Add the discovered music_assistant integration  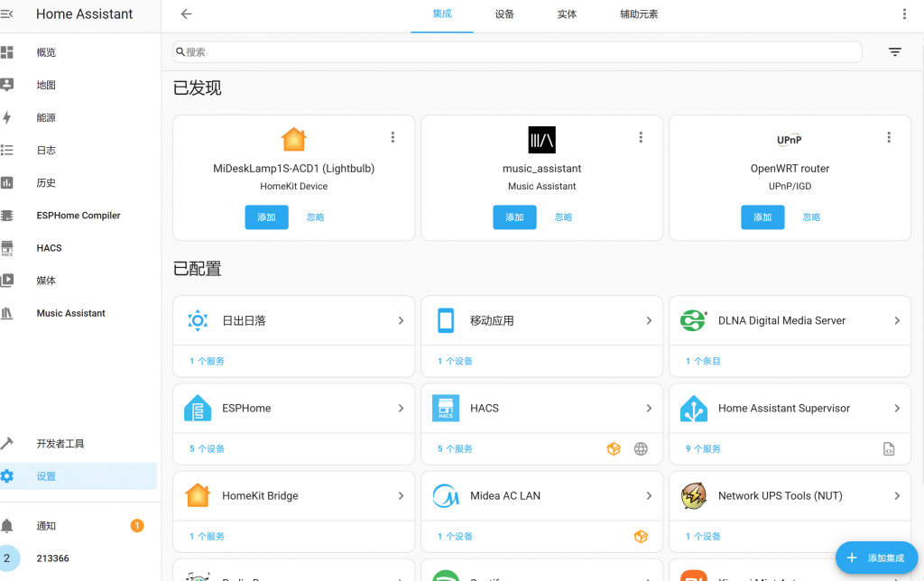tap(514, 217)
